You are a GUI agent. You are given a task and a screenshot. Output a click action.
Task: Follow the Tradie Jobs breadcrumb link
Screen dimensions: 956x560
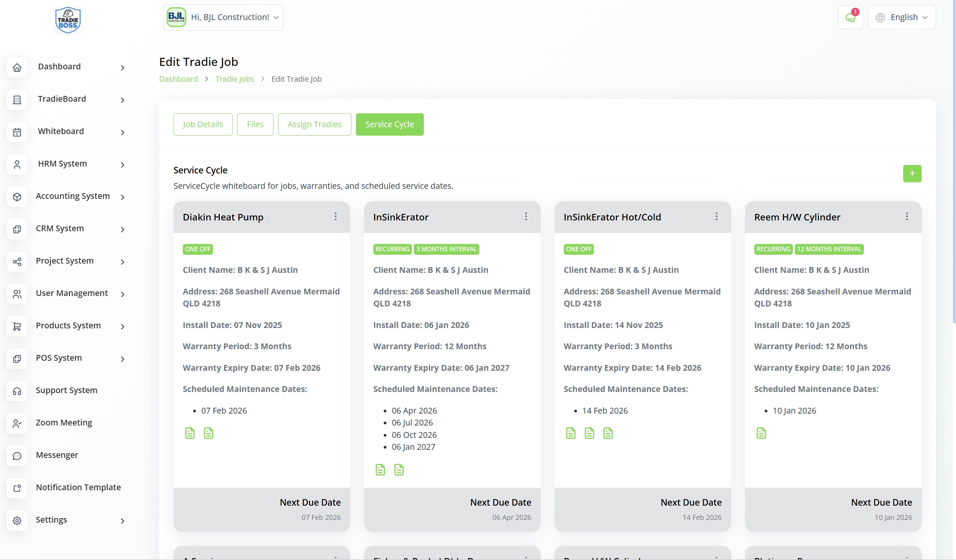pyautogui.click(x=234, y=79)
